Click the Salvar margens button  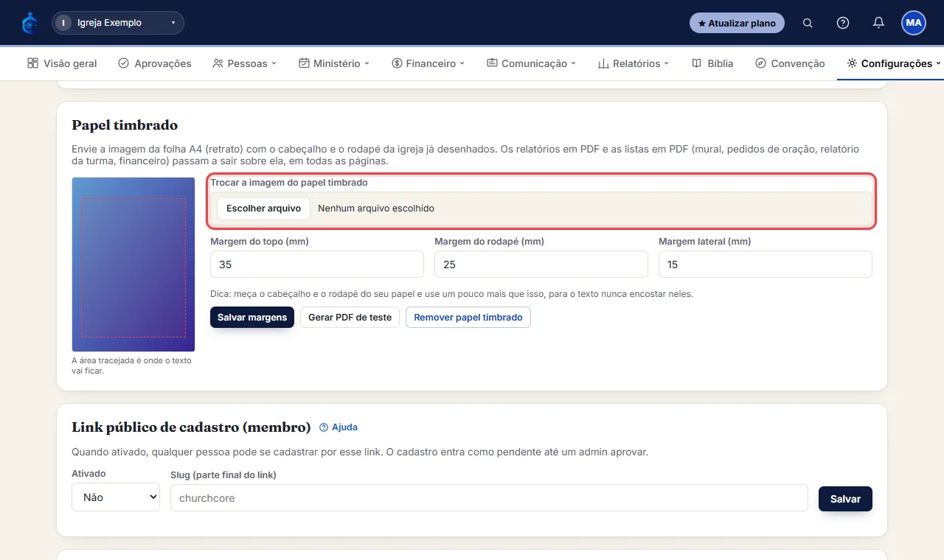point(252,318)
